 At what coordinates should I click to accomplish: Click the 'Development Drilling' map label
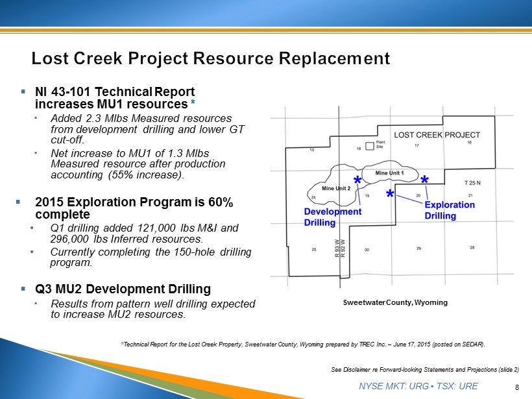pos(332,217)
